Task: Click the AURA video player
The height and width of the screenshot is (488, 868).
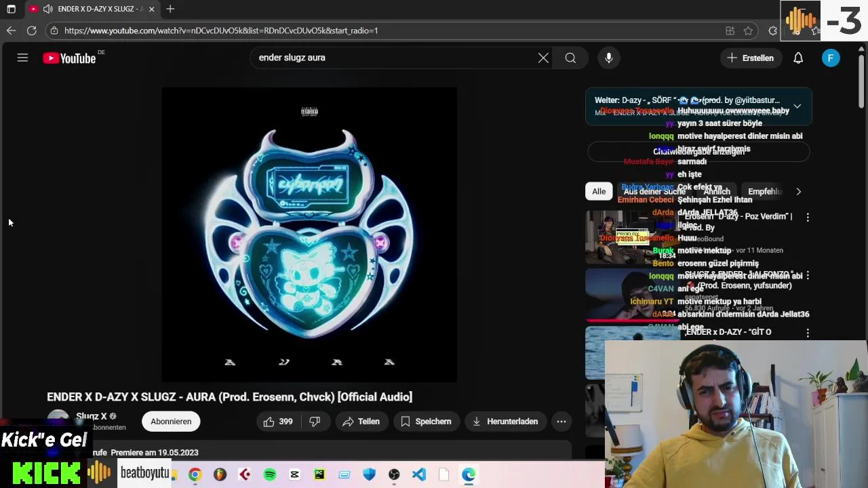Action: pyautogui.click(x=309, y=235)
